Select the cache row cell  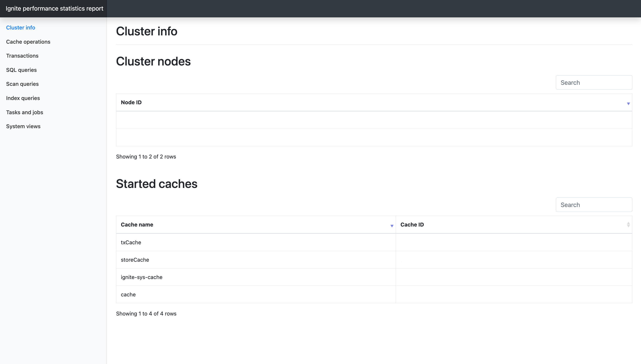point(256,295)
